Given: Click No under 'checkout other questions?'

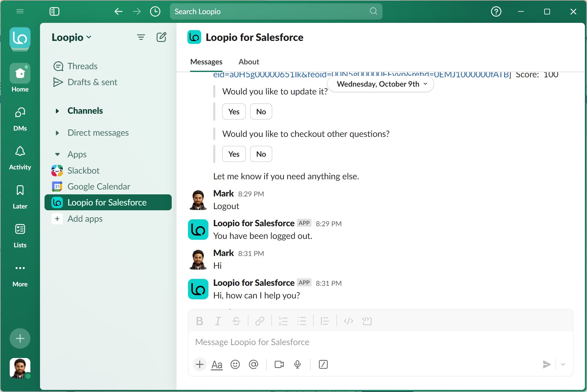Looking at the screenshot, I should 261,154.
